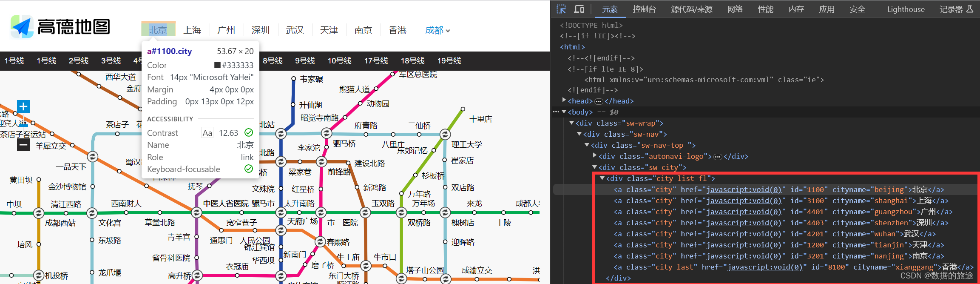Zoom out the map with the minus button
The image size is (980, 284).
(23, 145)
